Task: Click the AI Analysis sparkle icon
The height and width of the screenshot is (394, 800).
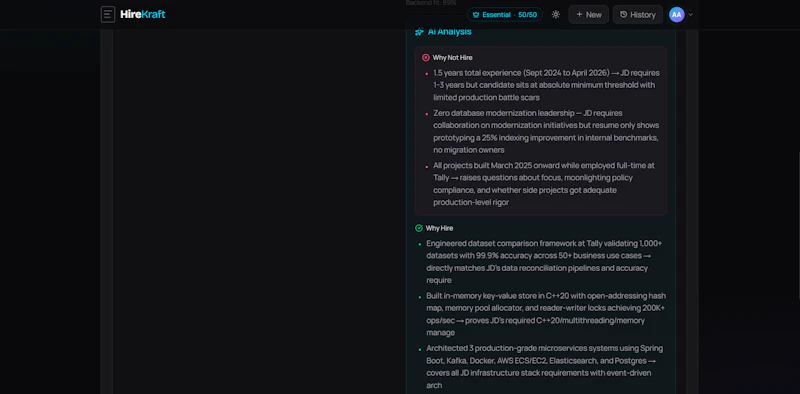Action: click(x=419, y=32)
